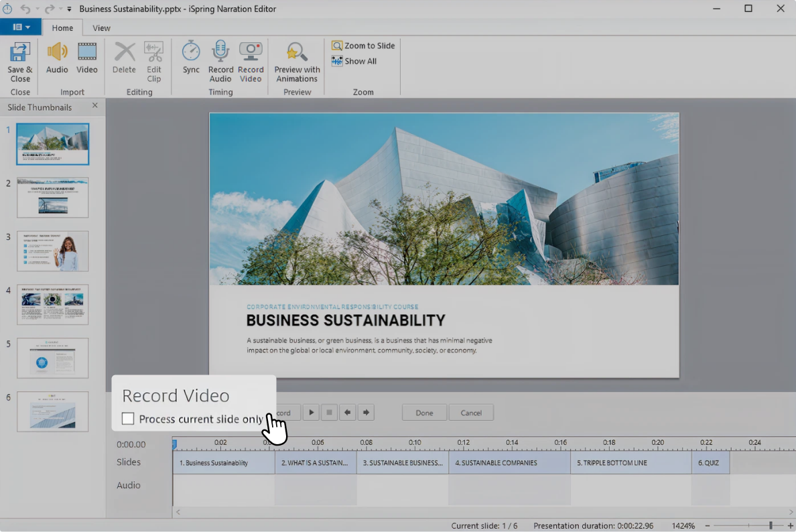Activate Zoom to Slide
Screen dimensions: 796x532
[362, 46]
